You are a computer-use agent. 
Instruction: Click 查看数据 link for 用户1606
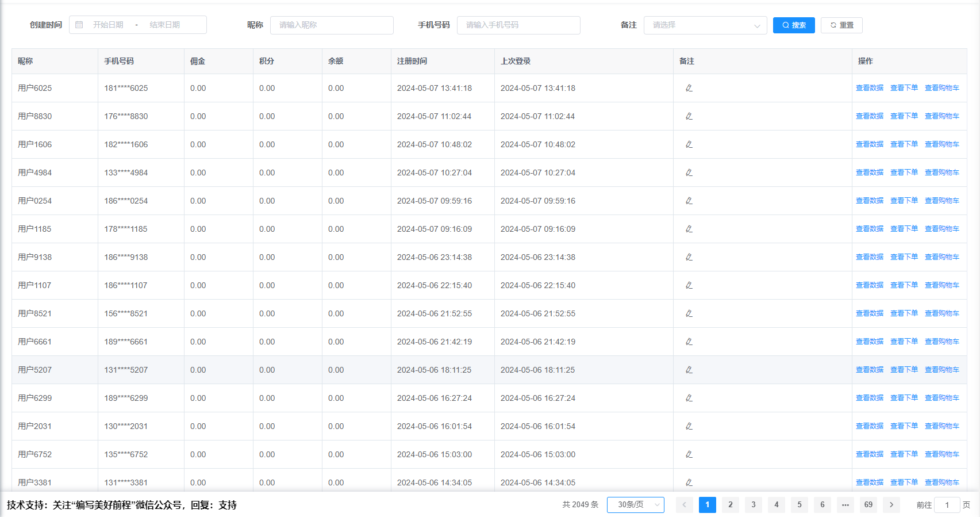click(869, 144)
